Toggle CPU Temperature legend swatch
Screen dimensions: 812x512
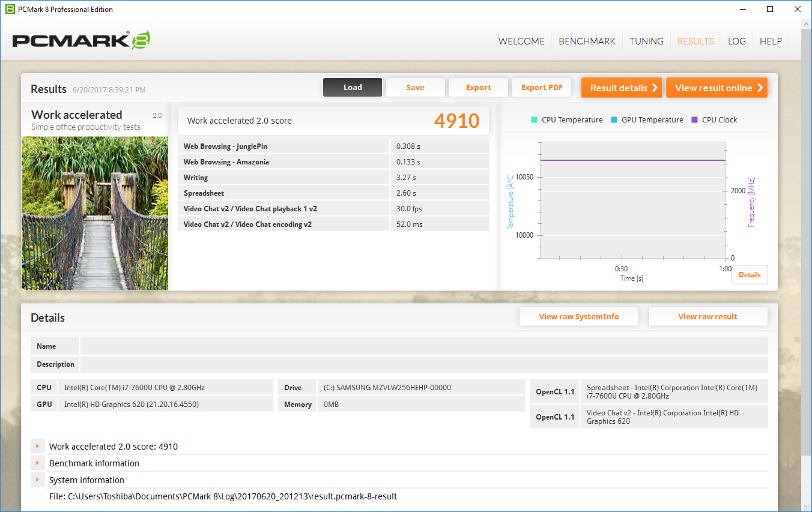(534, 119)
